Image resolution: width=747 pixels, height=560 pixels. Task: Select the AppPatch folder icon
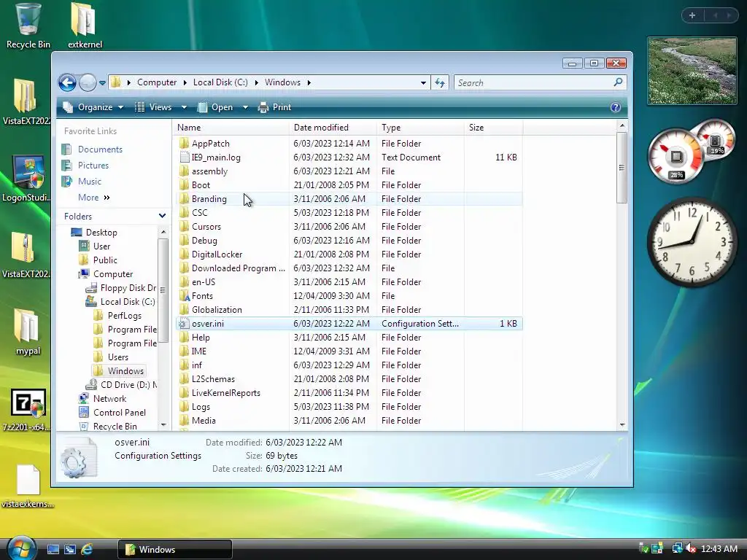click(x=185, y=144)
